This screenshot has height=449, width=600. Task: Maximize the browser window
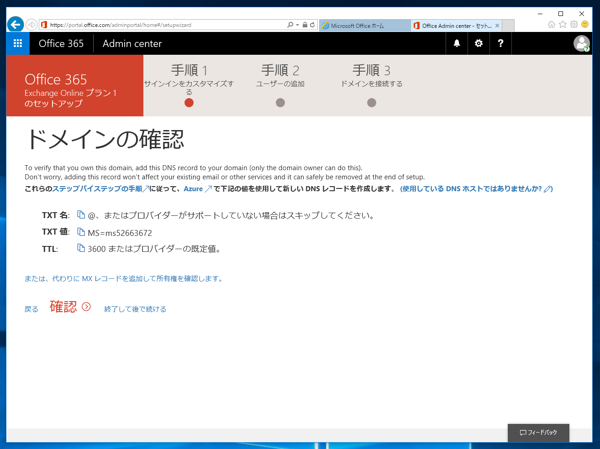pyautogui.click(x=561, y=14)
